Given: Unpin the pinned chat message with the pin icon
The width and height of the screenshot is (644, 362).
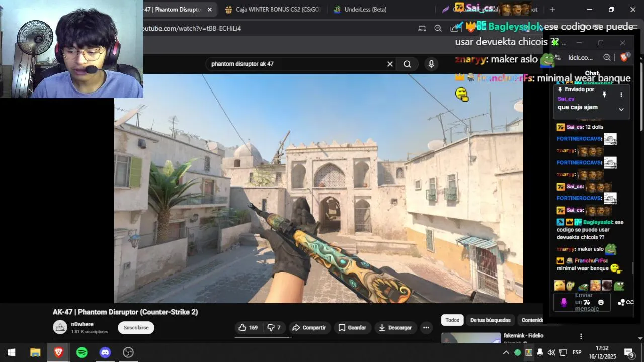Looking at the screenshot, I should pos(604,94).
